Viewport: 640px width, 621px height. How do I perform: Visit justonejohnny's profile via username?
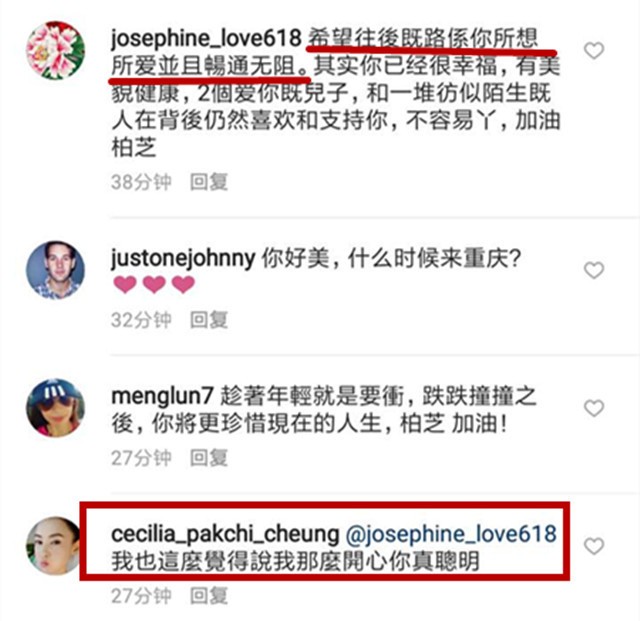click(183, 258)
